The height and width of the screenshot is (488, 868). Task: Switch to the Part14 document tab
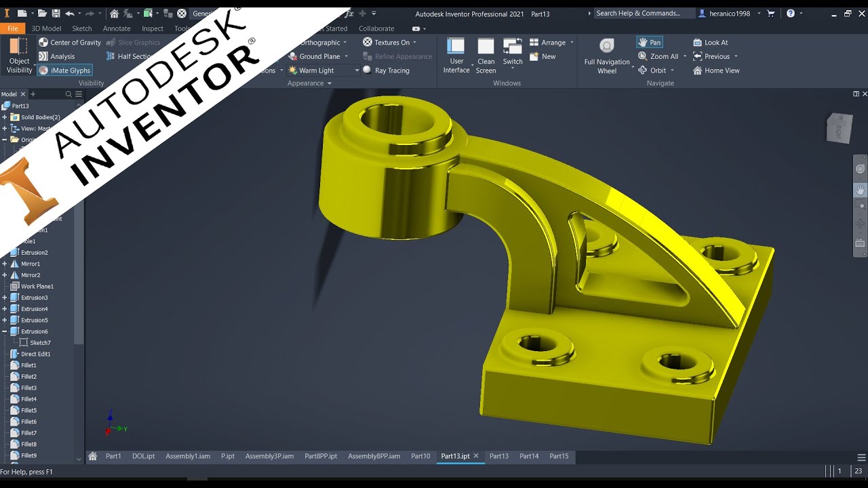pos(529,456)
